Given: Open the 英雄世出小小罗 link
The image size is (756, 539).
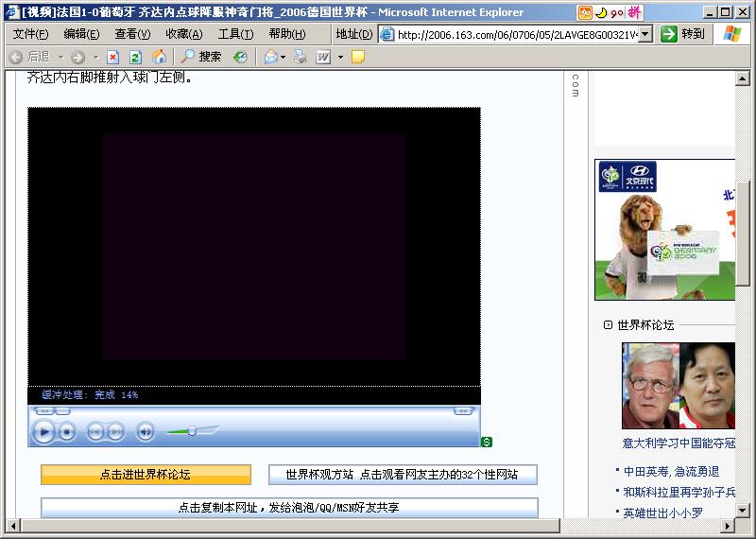Looking at the screenshot, I should click(x=663, y=513).
